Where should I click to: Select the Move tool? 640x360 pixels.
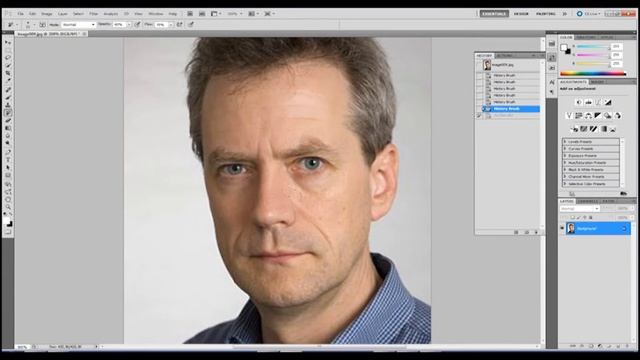pyautogui.click(x=8, y=42)
